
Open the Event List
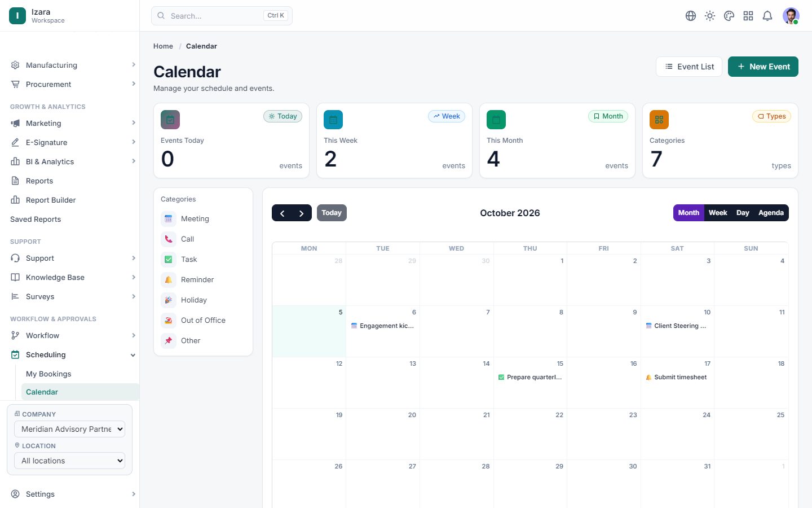[x=689, y=67]
